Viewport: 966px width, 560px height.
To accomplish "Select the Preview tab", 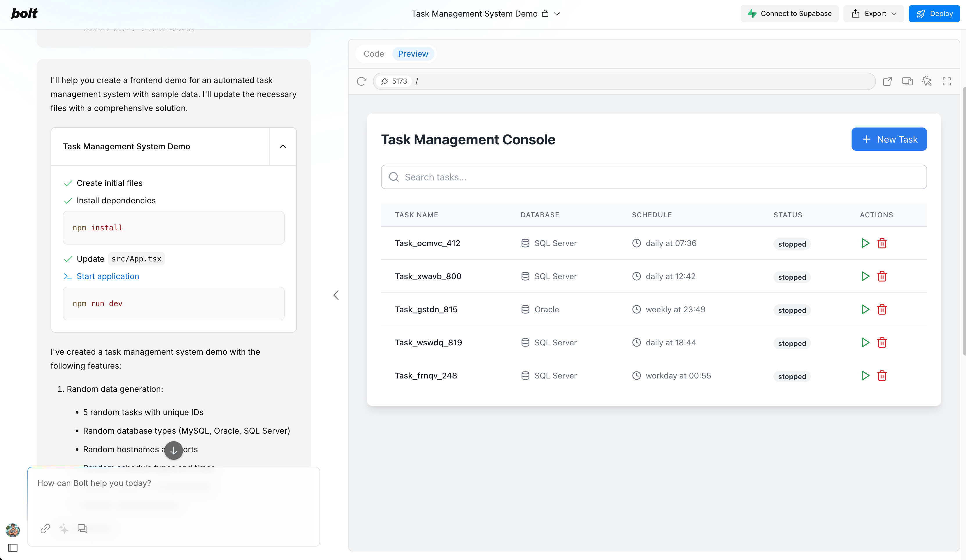I will point(413,54).
